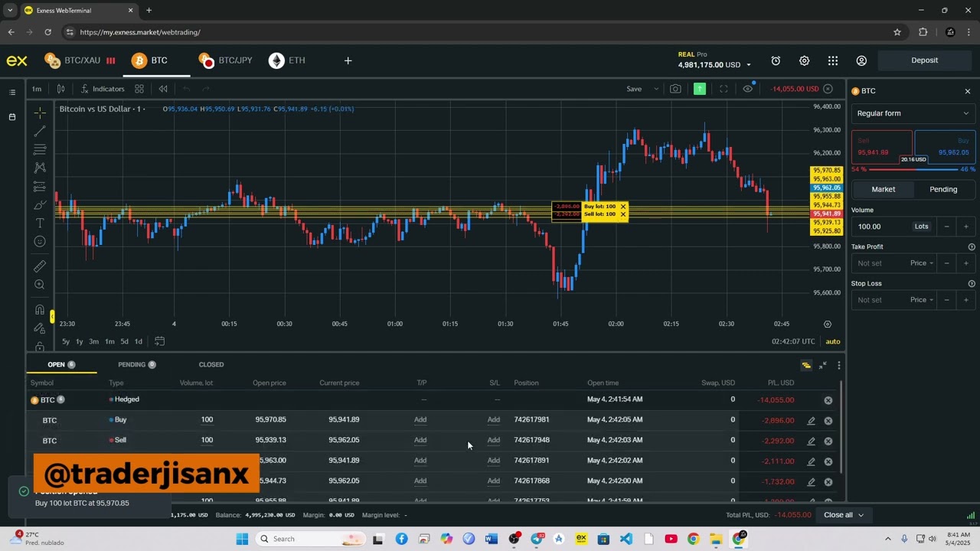Click the bar replay rewind icon
Screen dimensions: 980x551
pyautogui.click(x=163, y=89)
